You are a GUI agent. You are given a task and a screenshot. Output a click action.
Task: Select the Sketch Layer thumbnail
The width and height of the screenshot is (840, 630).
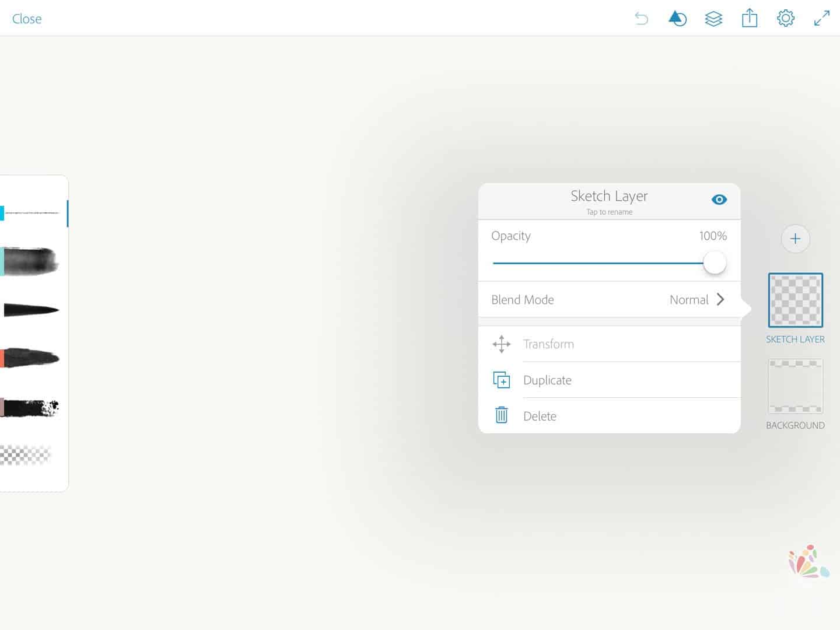pos(795,300)
